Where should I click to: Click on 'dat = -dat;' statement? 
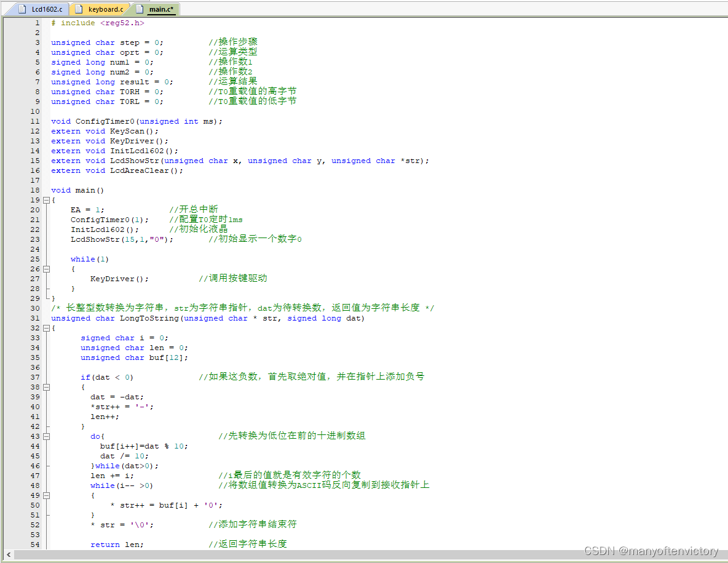tap(117, 397)
